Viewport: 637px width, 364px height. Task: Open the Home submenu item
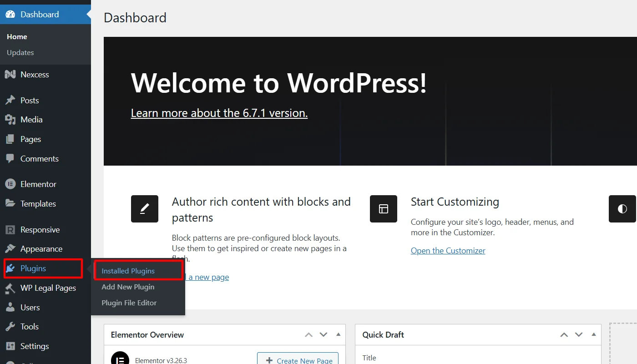click(17, 37)
